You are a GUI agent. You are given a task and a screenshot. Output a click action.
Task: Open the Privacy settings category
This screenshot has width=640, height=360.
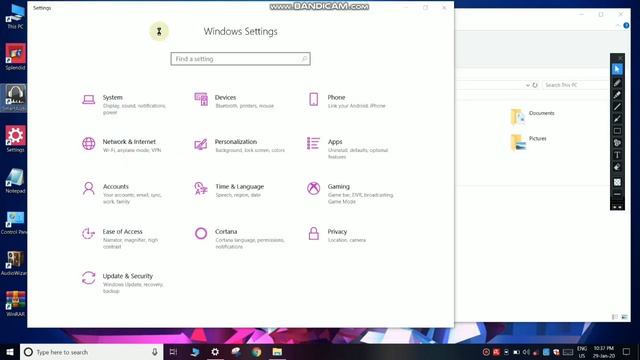(x=337, y=235)
